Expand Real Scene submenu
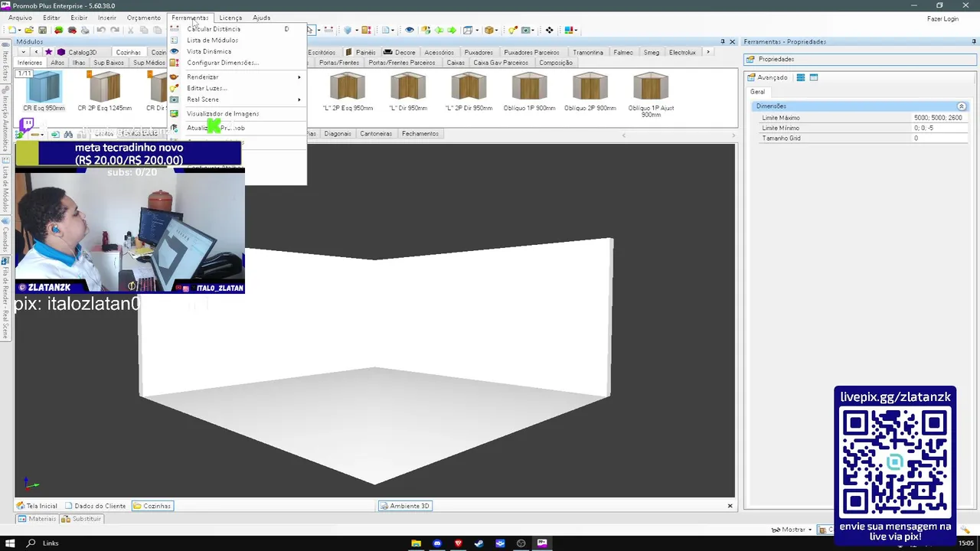980x551 pixels. pos(237,99)
